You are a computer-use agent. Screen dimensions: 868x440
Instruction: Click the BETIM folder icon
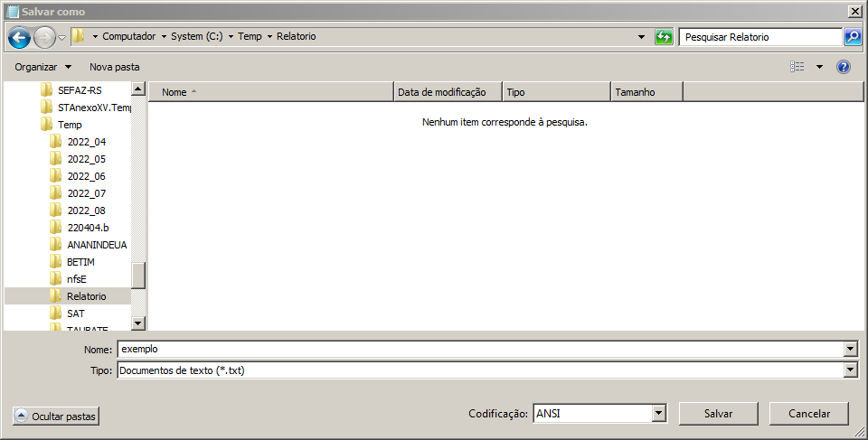tap(55, 261)
